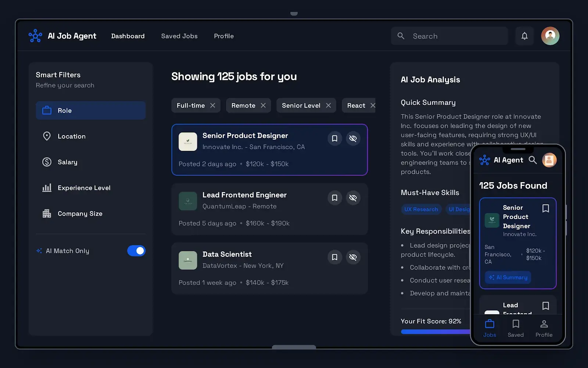Screen dimensions: 588x368
Task: Select the Experience Level filter
Action: tap(91, 188)
